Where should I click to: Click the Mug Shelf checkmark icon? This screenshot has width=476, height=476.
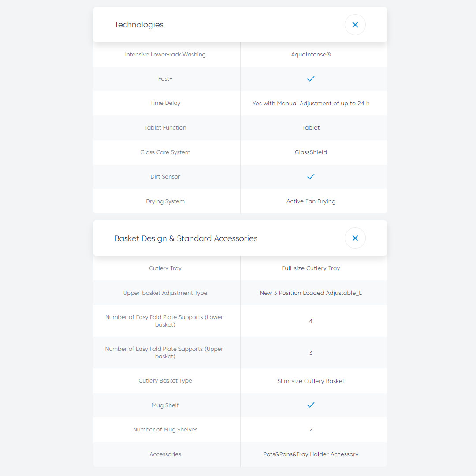pos(311,405)
